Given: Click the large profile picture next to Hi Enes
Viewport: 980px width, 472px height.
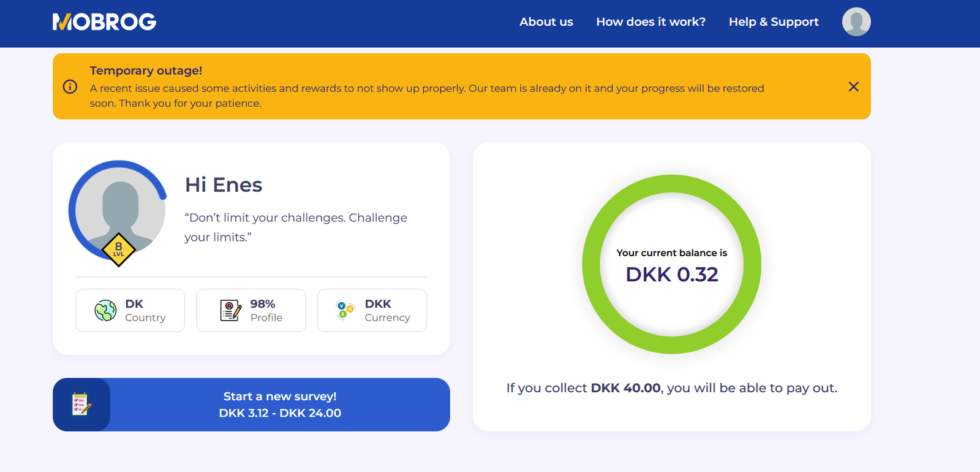Looking at the screenshot, I should point(119,208).
